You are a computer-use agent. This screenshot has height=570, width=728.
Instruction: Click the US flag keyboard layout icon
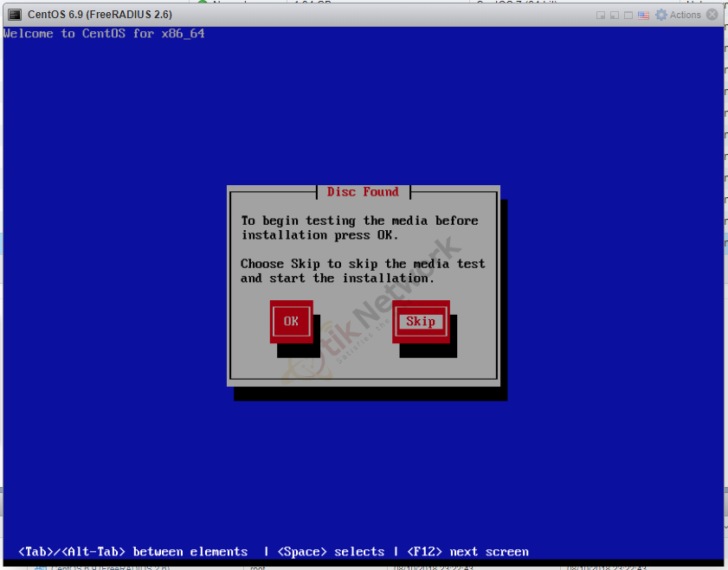click(x=643, y=16)
